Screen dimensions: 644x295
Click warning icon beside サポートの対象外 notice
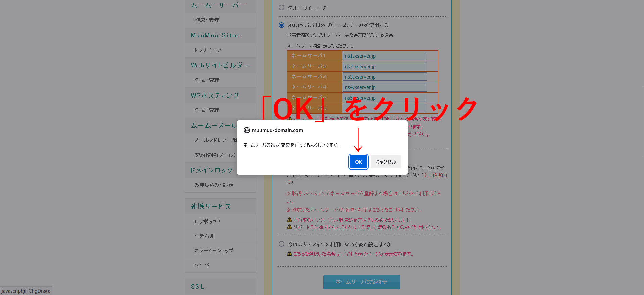pos(289,227)
